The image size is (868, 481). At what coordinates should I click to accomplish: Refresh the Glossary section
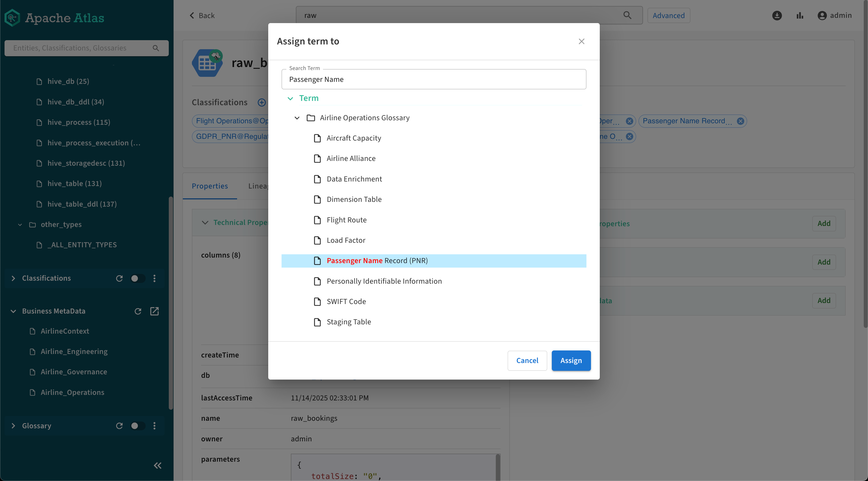(x=119, y=426)
